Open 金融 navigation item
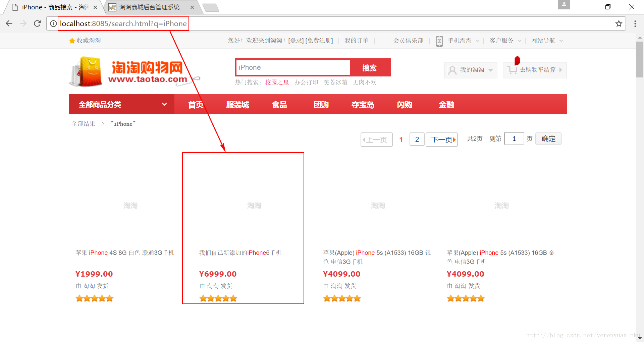This screenshot has height=342, width=644. click(446, 105)
